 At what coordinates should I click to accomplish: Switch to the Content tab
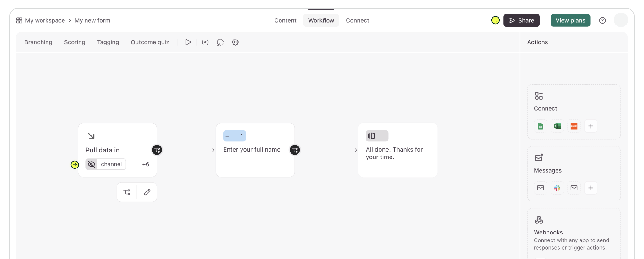pyautogui.click(x=285, y=20)
